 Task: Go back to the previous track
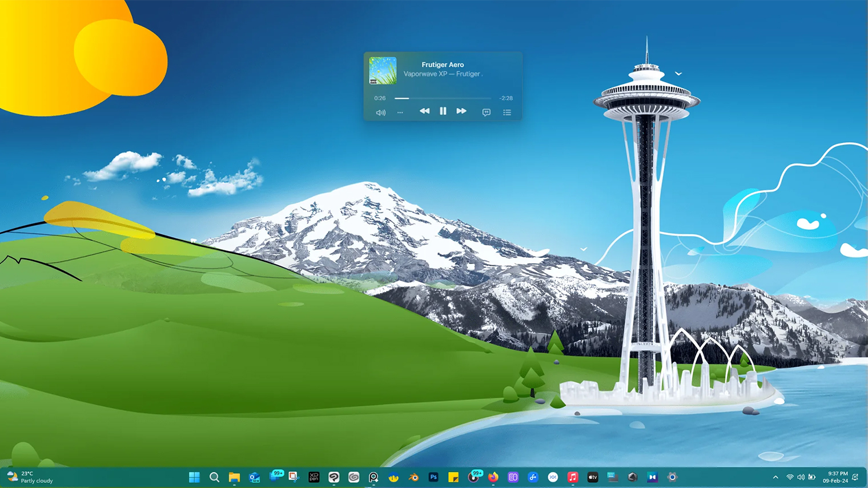(424, 111)
